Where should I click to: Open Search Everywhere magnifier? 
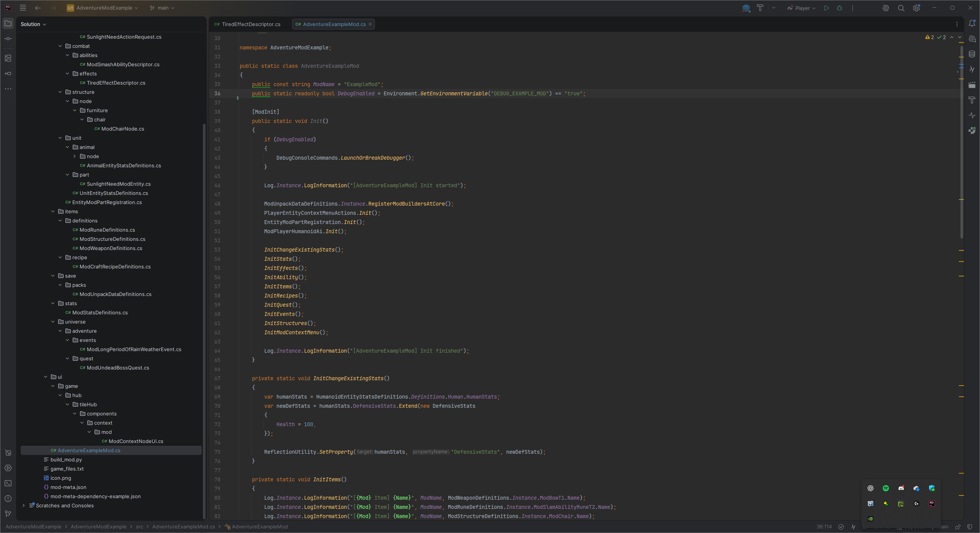click(901, 8)
